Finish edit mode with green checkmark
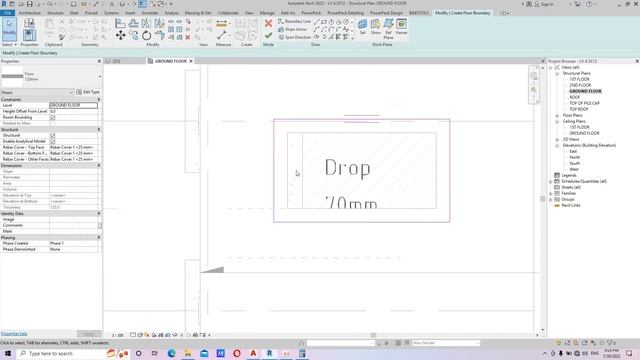 pyautogui.click(x=268, y=36)
